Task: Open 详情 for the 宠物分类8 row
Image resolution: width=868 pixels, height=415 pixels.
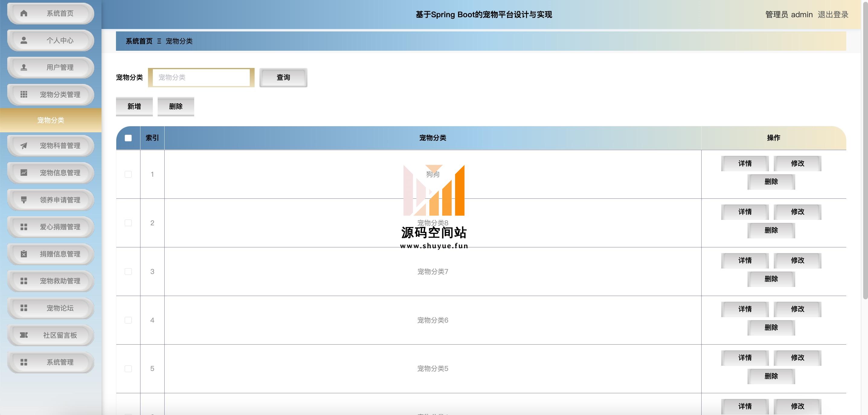Action: pyautogui.click(x=745, y=212)
